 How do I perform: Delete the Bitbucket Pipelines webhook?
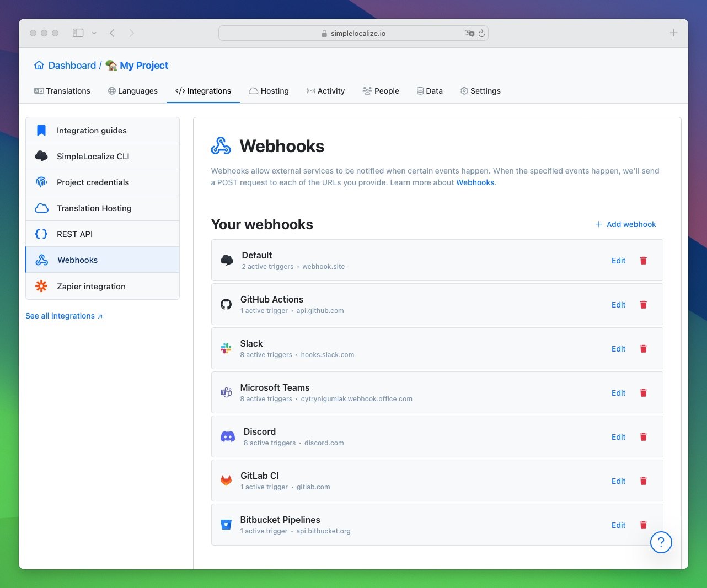[x=643, y=525]
